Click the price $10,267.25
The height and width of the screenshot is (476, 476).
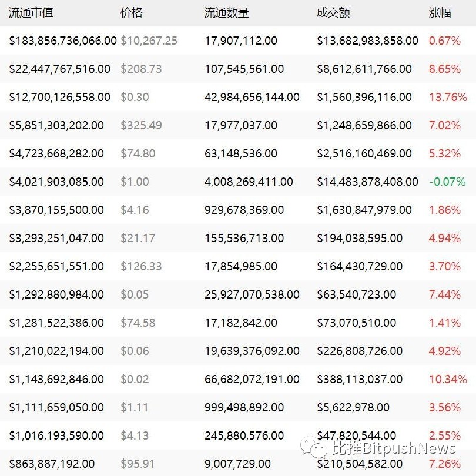(x=149, y=41)
